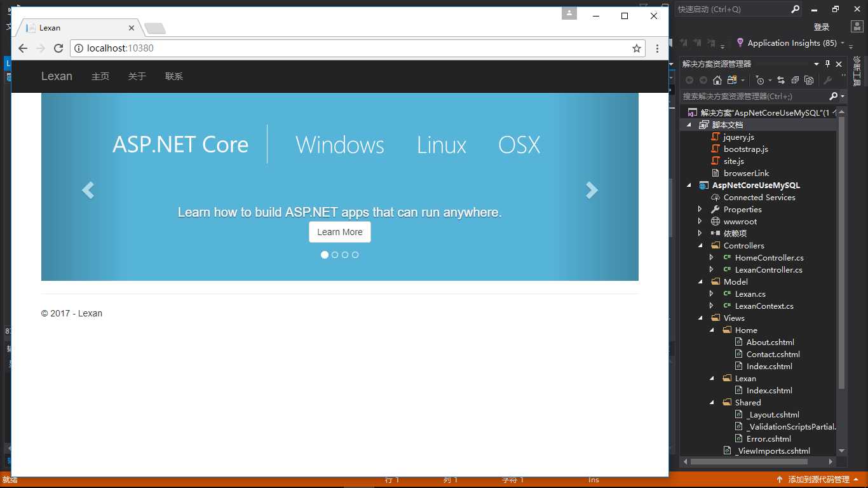This screenshot has height=488, width=868.
Task: Select LexanContext.cs in Model folder
Action: tap(764, 306)
